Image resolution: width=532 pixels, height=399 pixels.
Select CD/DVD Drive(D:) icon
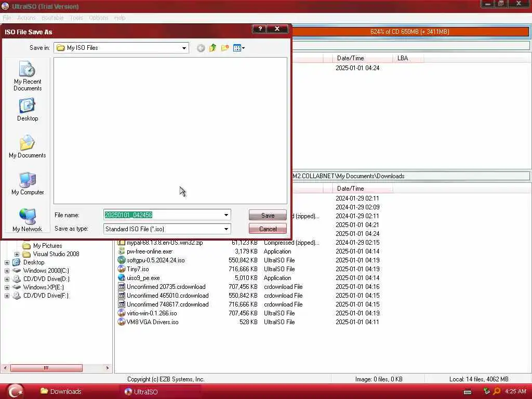pyautogui.click(x=17, y=279)
